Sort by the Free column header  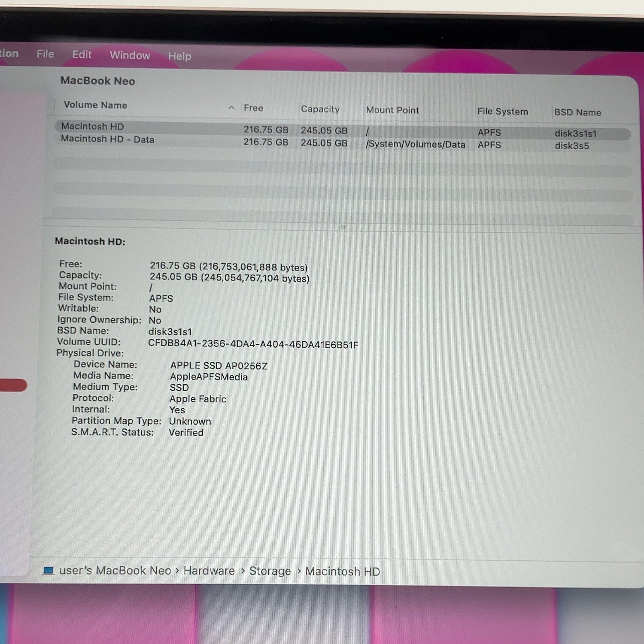[x=253, y=108]
